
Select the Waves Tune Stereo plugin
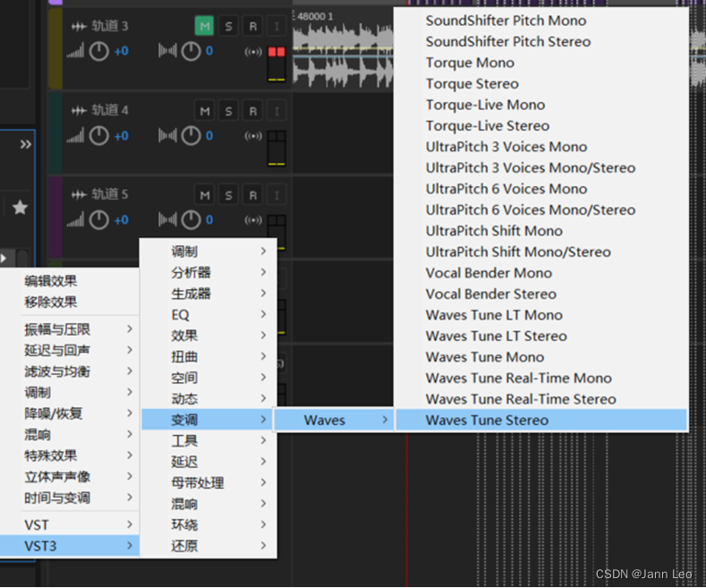[541, 420]
